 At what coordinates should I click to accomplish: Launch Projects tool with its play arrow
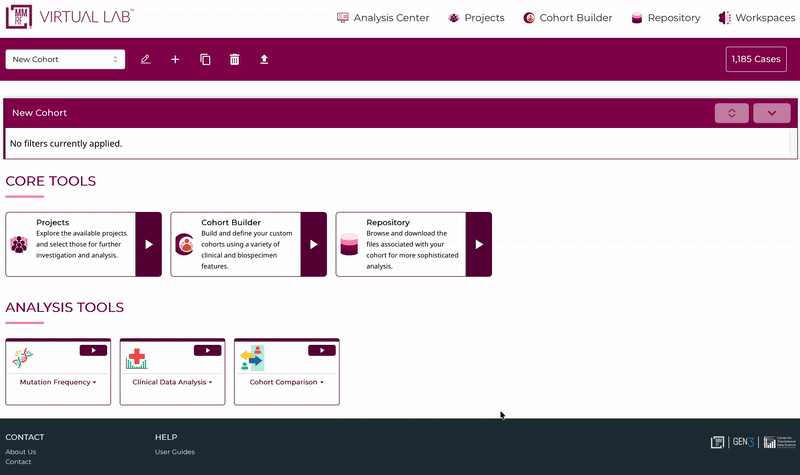[x=148, y=244]
